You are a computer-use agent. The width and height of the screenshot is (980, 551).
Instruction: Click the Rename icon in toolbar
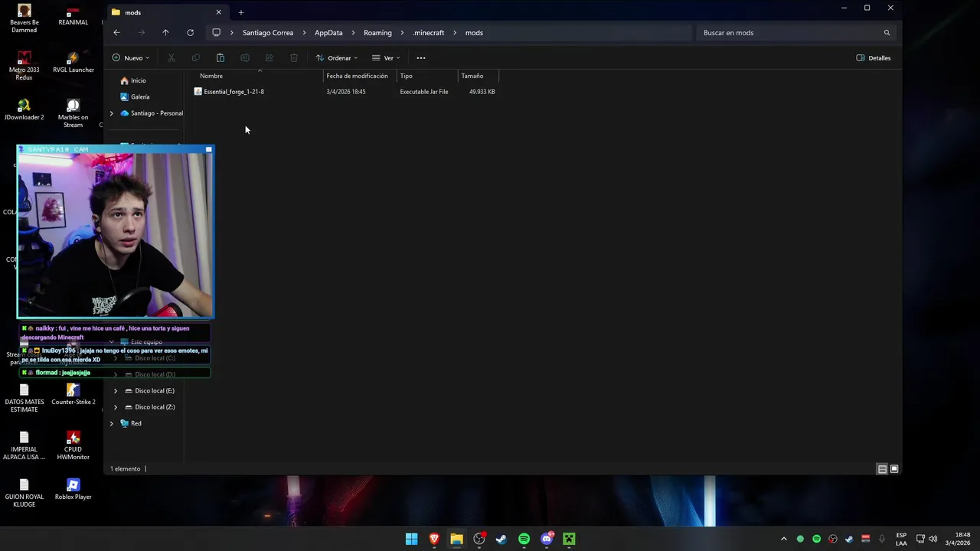tap(245, 58)
